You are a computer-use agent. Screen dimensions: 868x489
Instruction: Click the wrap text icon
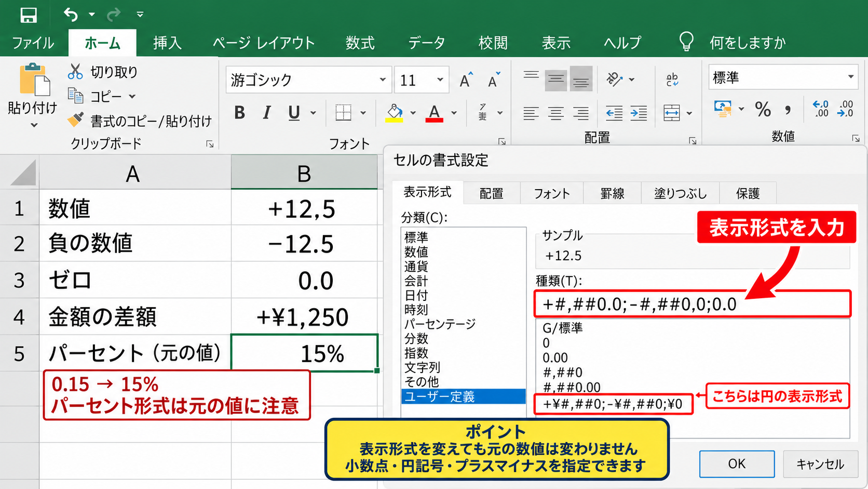[x=672, y=79]
